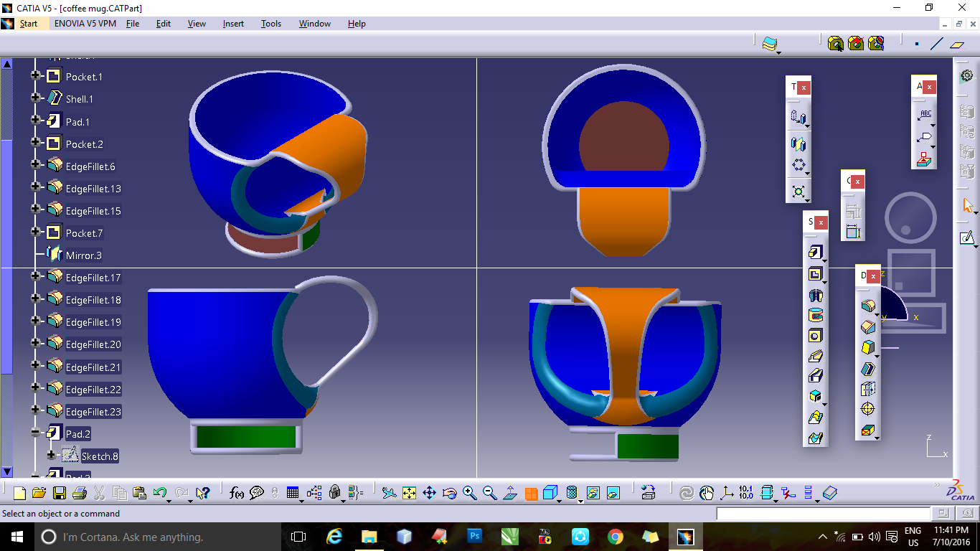Click the tree scroll down arrow
The height and width of the screenshot is (551, 980).
point(7,472)
